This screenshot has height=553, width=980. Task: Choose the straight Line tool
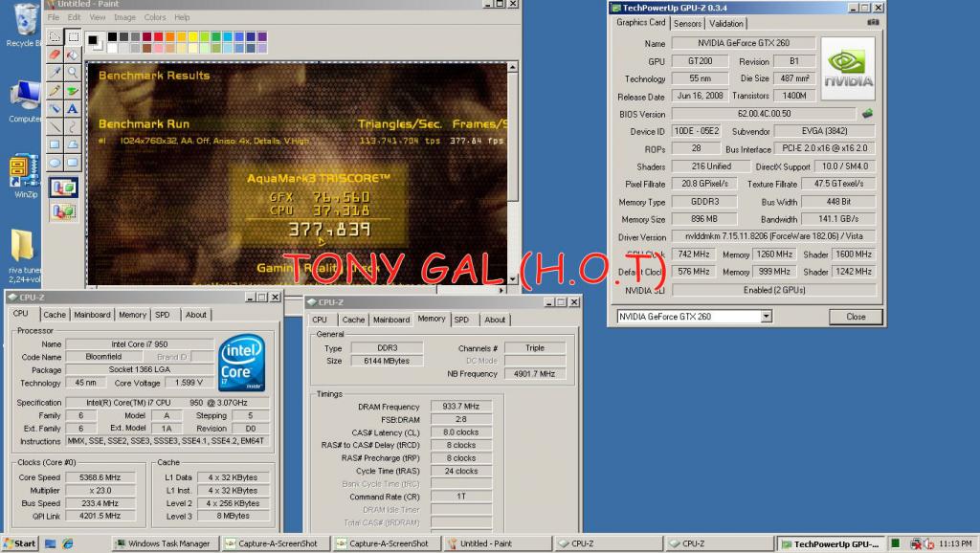pyautogui.click(x=55, y=127)
